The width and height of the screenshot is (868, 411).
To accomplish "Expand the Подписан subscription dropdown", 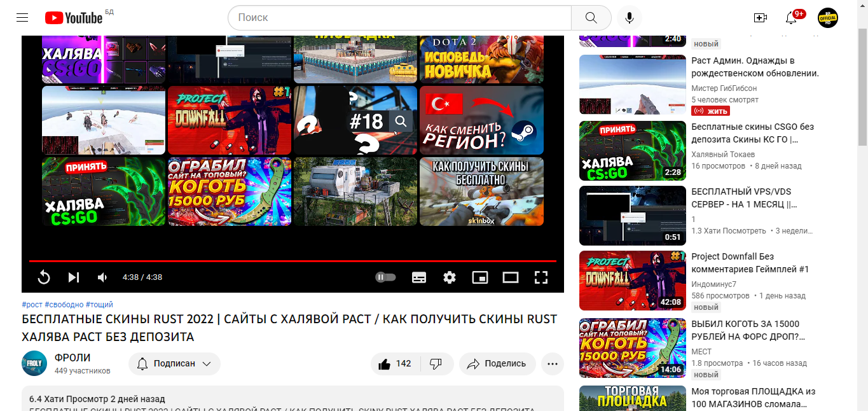I will click(174, 364).
